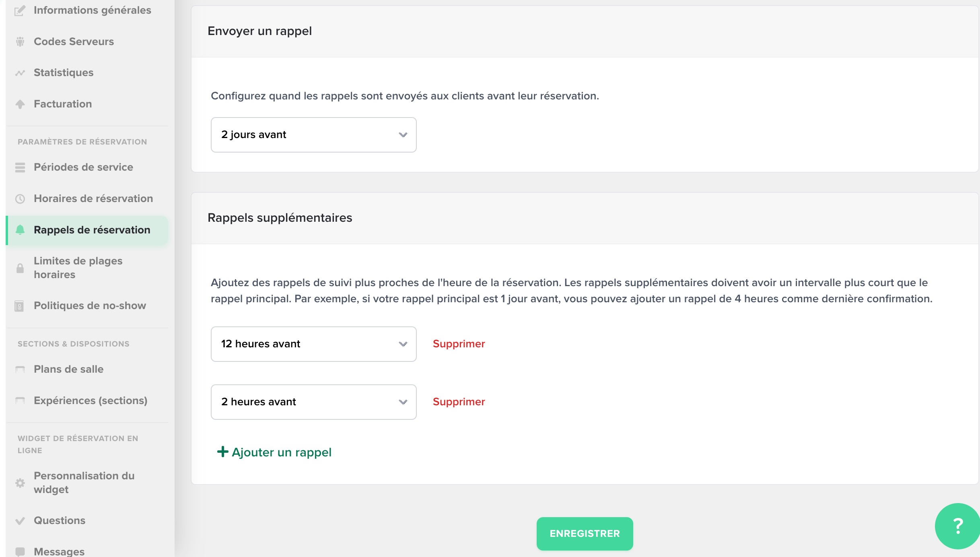Open the help question mark bubble
Screen dimensions: 980x557
pyautogui.click(x=958, y=526)
